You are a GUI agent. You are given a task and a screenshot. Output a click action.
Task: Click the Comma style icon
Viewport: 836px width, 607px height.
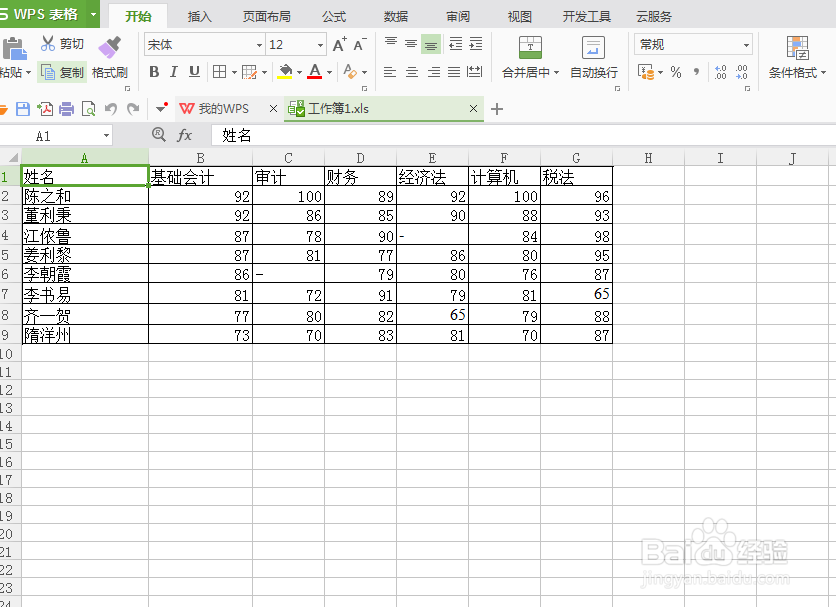[697, 72]
